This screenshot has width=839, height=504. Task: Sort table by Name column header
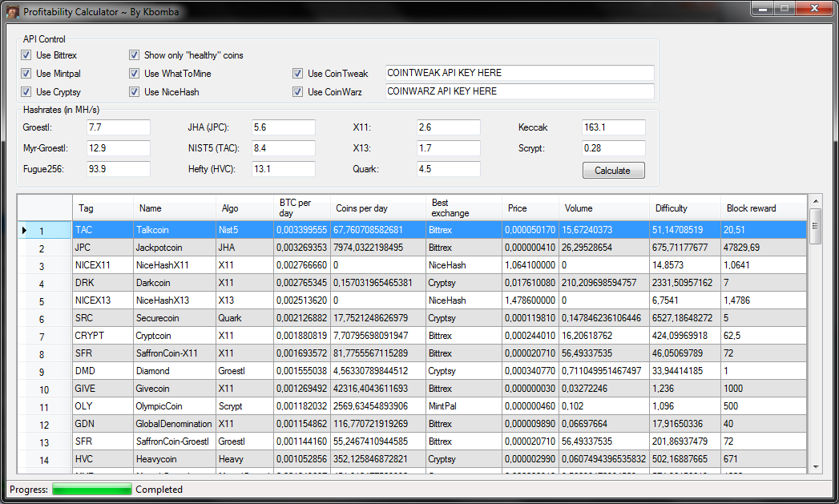pyautogui.click(x=175, y=208)
